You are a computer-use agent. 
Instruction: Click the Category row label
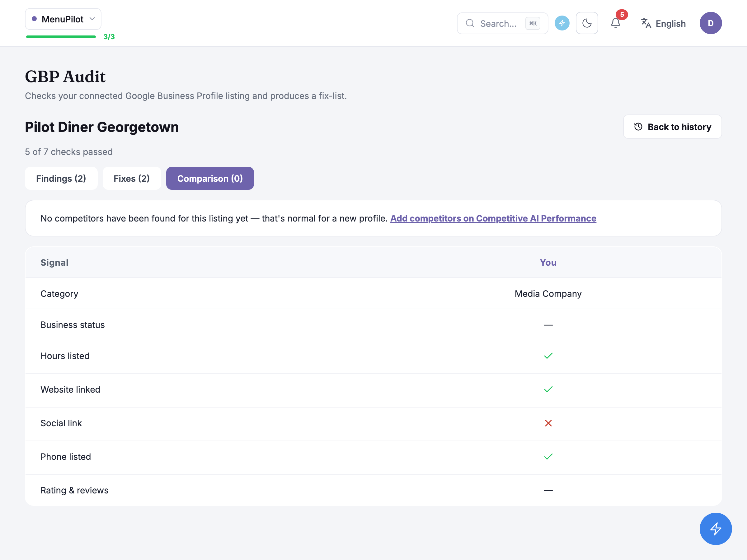click(x=59, y=293)
